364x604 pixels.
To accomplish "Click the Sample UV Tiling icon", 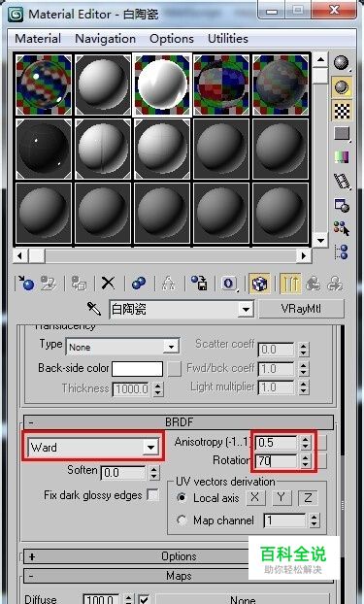I will click(x=342, y=134).
